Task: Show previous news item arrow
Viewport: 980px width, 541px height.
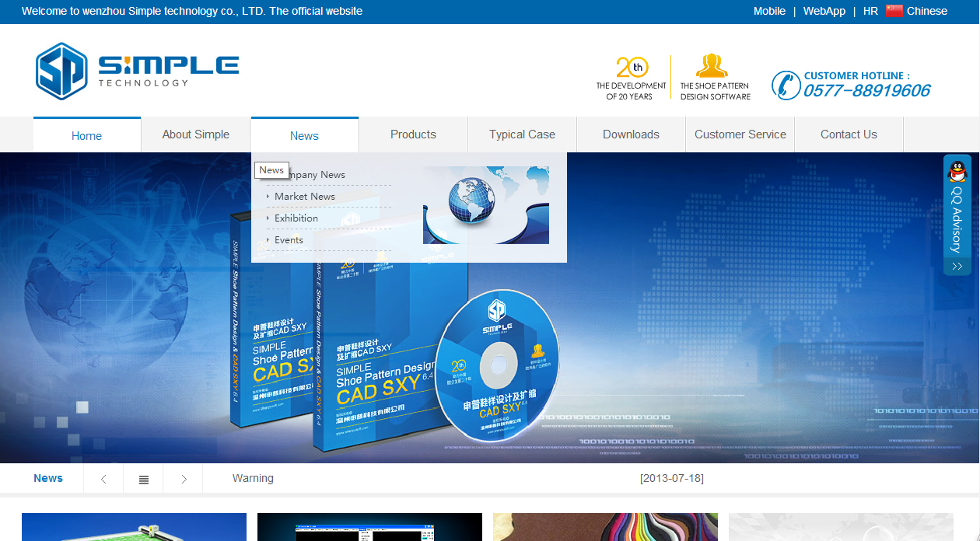Action: [x=103, y=479]
